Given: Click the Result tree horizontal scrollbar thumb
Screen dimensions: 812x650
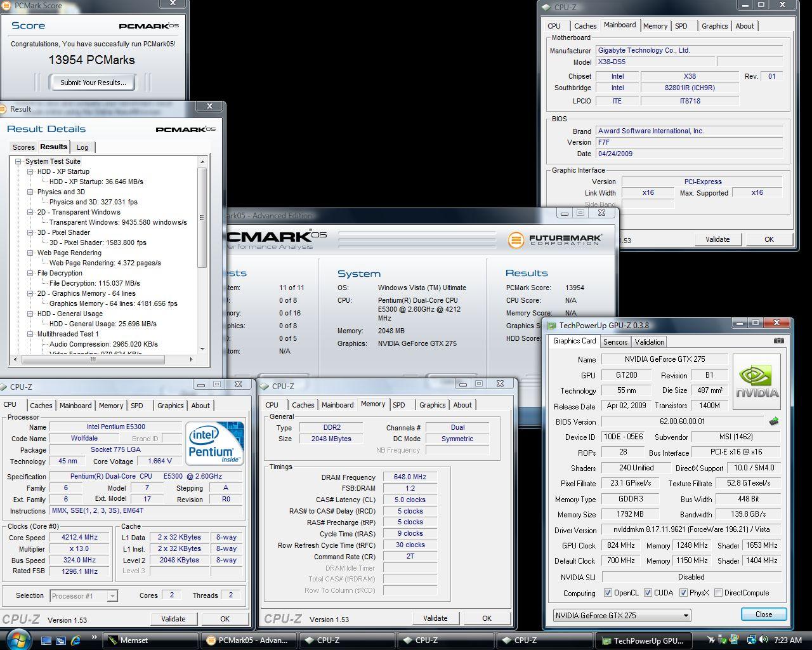Looking at the screenshot, I should pyautogui.click(x=93, y=359).
